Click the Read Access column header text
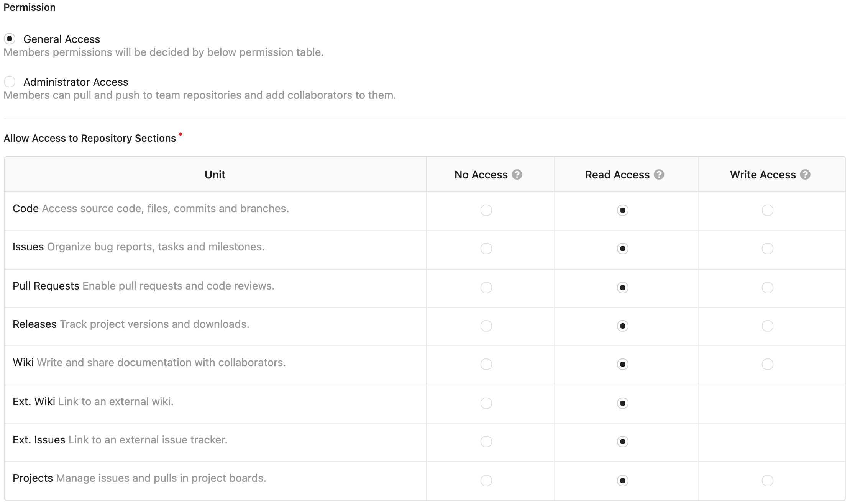The height and width of the screenshot is (504, 850). pyautogui.click(x=617, y=175)
